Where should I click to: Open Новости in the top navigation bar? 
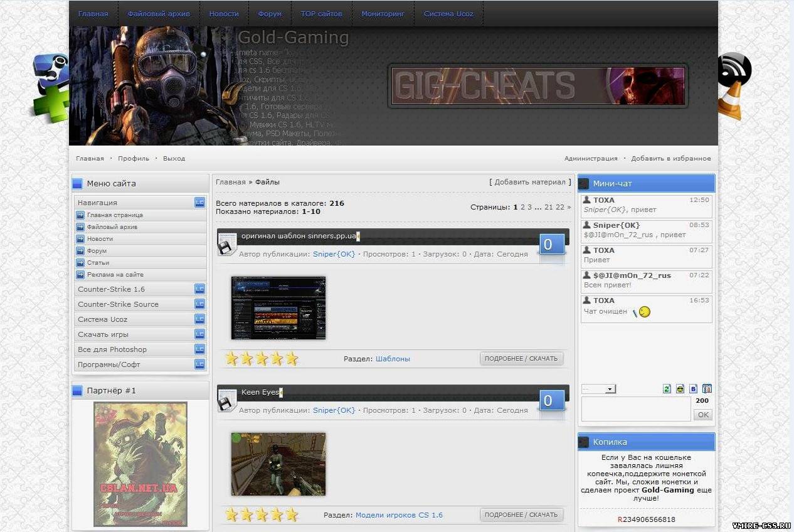(224, 14)
